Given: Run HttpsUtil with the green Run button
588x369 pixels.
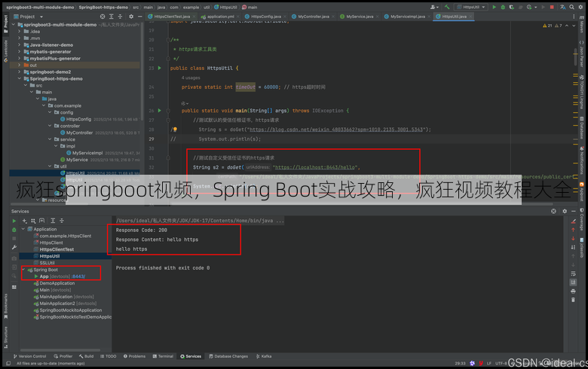Looking at the screenshot, I should [x=494, y=7].
